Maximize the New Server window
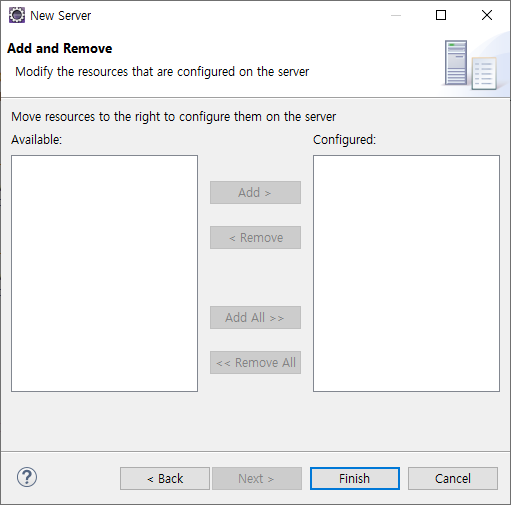This screenshot has height=505, width=511. pyautogui.click(x=441, y=15)
